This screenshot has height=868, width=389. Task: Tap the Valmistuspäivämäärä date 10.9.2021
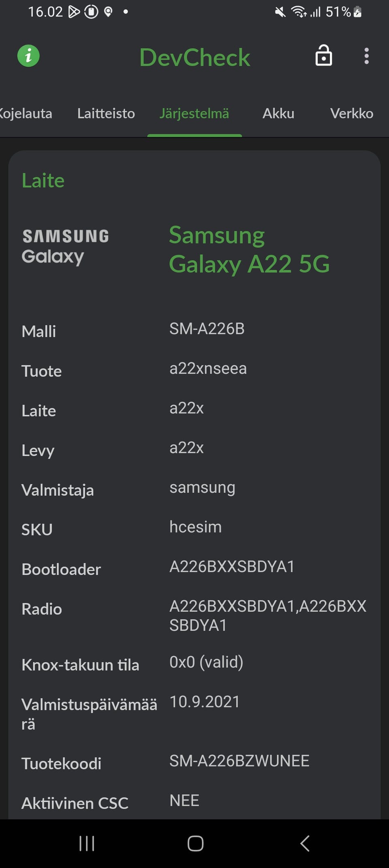pos(205,702)
